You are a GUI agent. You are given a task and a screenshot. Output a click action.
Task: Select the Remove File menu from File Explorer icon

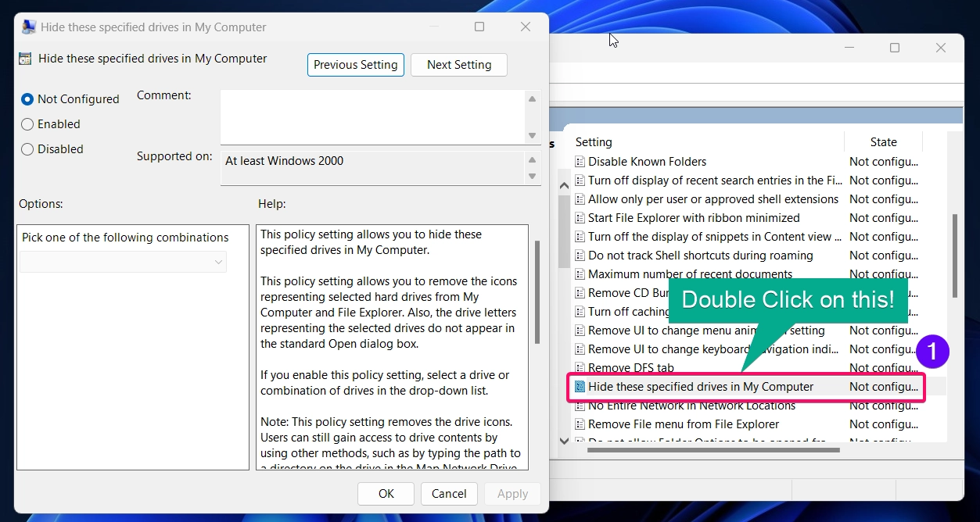pyautogui.click(x=580, y=424)
